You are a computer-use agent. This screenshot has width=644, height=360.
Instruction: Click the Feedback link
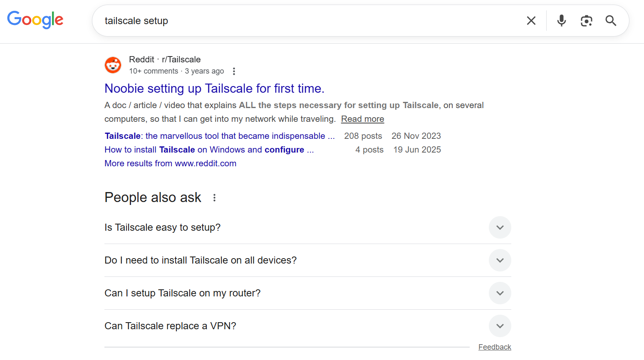point(494,347)
